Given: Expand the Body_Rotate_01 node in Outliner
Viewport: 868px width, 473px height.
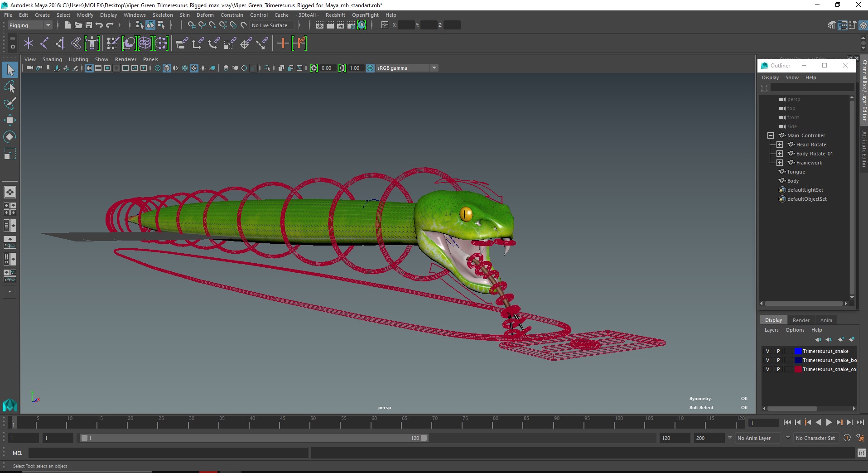Looking at the screenshot, I should pyautogui.click(x=779, y=154).
